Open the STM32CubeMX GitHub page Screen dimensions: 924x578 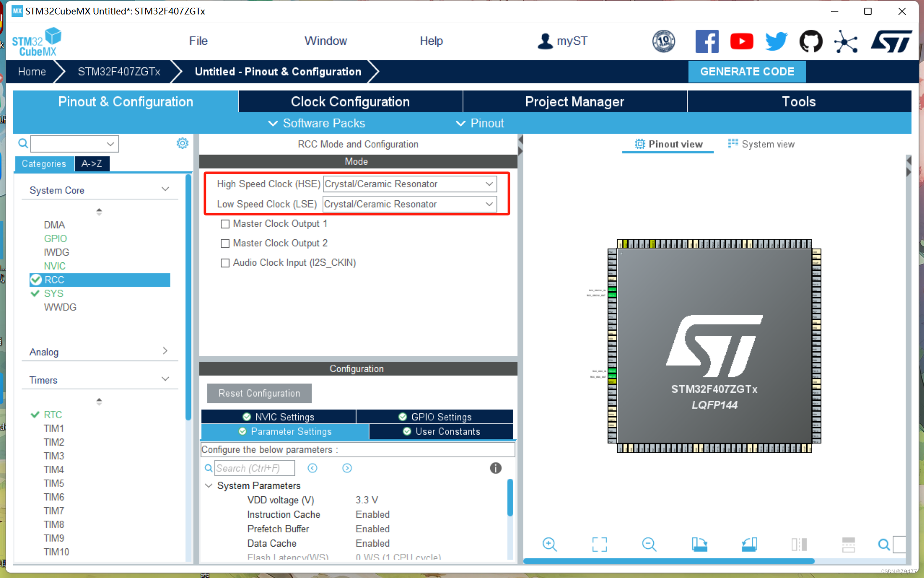pyautogui.click(x=811, y=41)
